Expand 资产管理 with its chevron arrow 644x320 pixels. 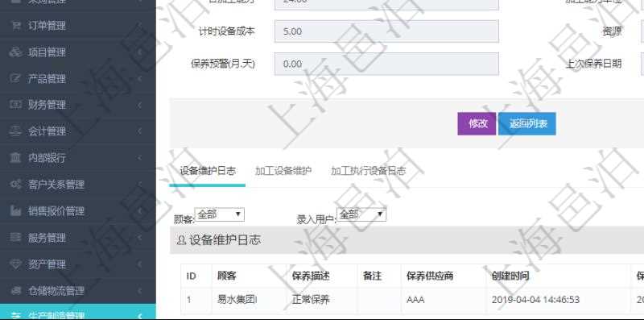click(139, 264)
